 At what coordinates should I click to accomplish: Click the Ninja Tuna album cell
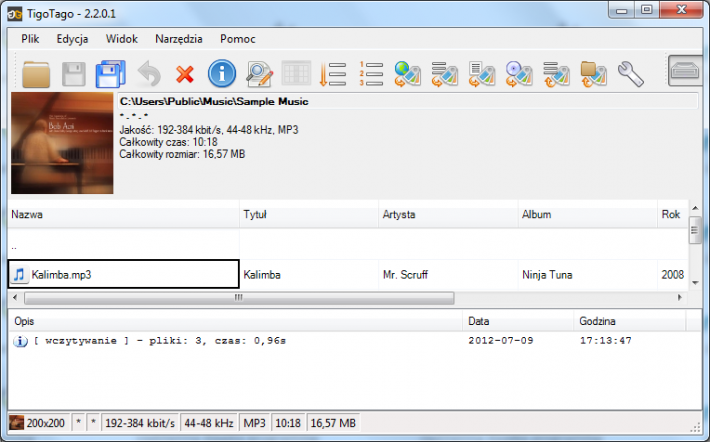pos(587,274)
